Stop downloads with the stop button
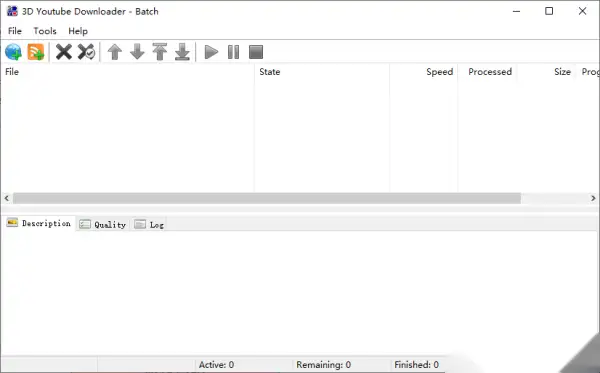 [x=256, y=52]
